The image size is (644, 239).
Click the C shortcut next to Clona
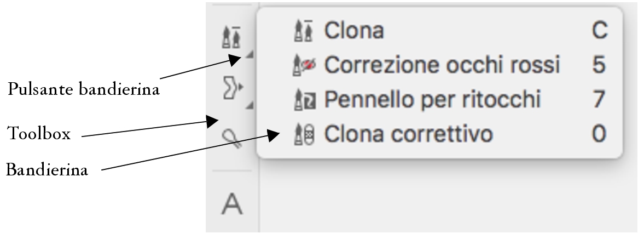[600, 31]
